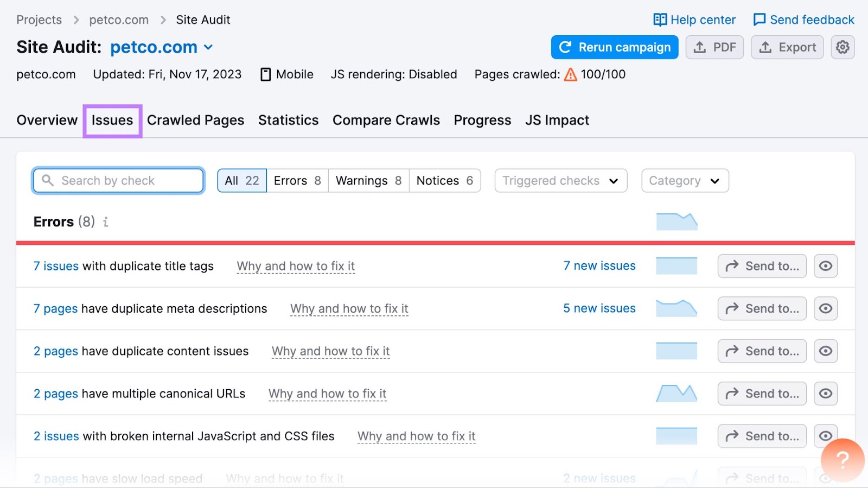Open the settings gear icon
868x488 pixels.
tap(843, 47)
